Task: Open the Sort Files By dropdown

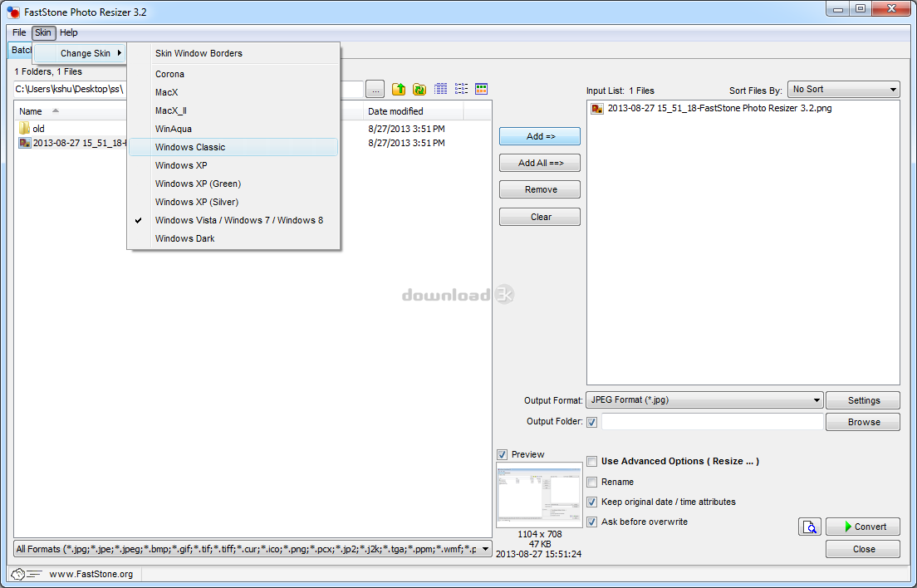Action: (843, 90)
